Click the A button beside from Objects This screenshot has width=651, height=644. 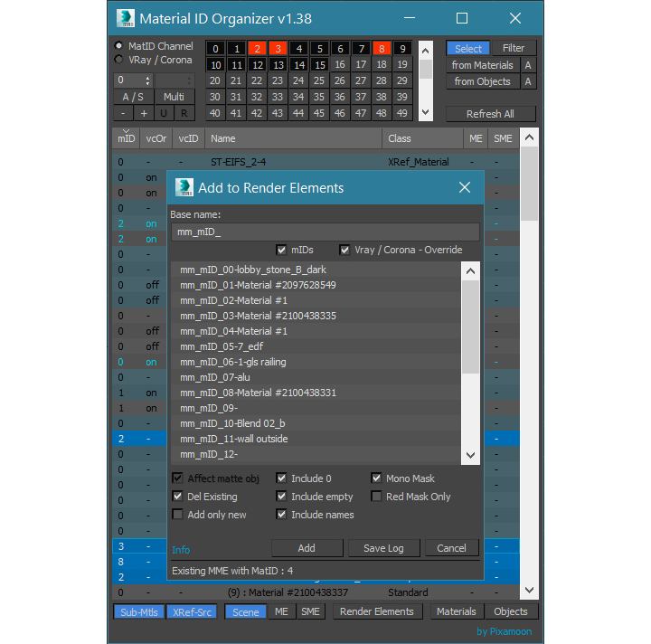point(528,81)
